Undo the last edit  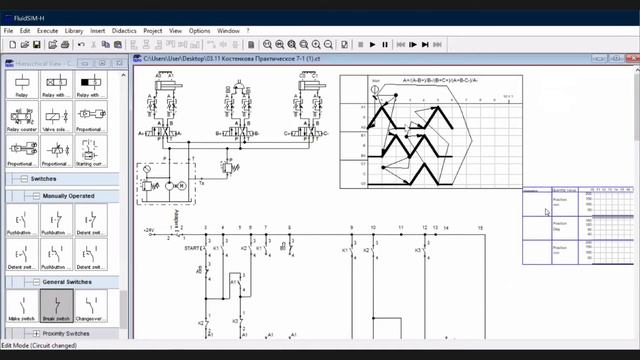pos(81,44)
